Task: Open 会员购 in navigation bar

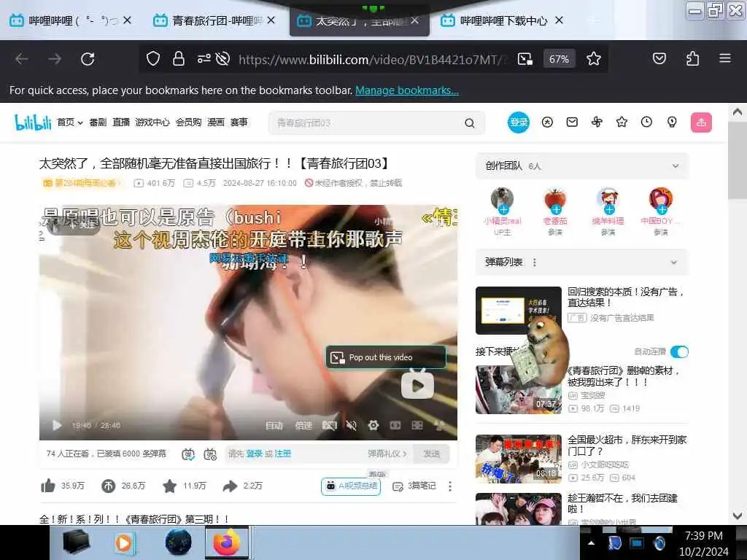Action: pos(188,122)
